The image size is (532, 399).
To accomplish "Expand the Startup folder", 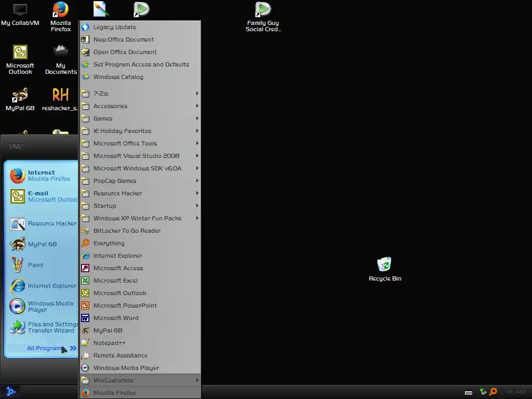I will pos(140,206).
